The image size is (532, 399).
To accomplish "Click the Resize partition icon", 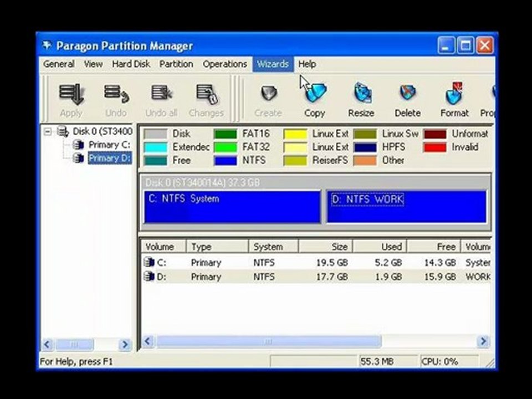I will (362, 93).
